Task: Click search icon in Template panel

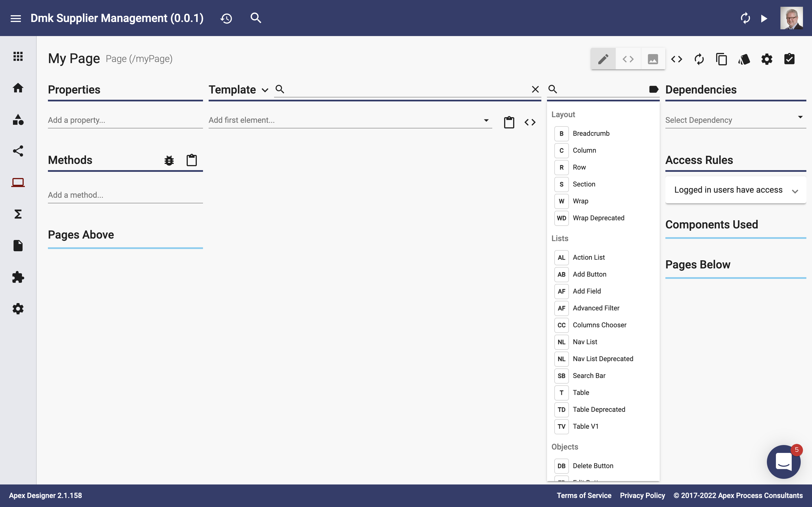Action: (x=279, y=89)
